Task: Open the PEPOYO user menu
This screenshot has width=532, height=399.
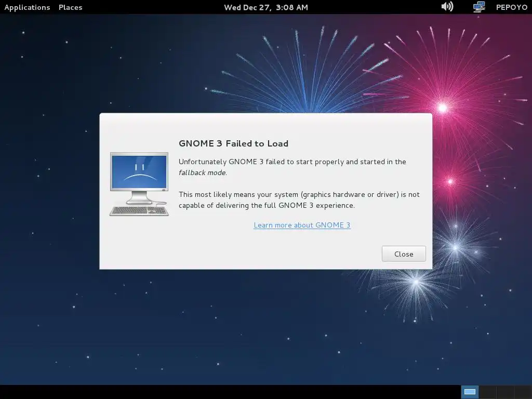Action: coord(512,7)
